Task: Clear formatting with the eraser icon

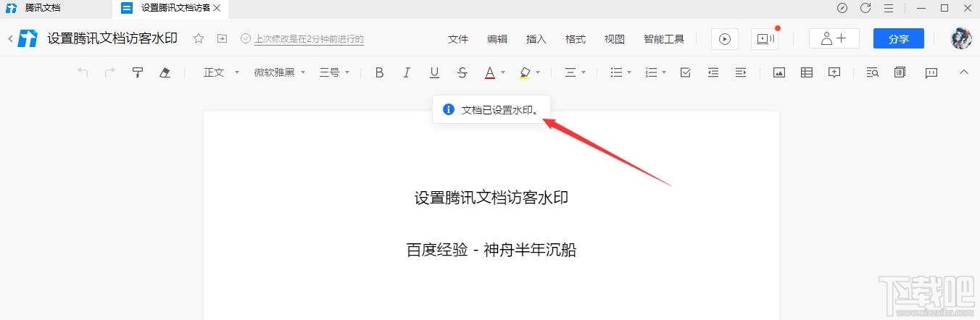Action: click(165, 72)
